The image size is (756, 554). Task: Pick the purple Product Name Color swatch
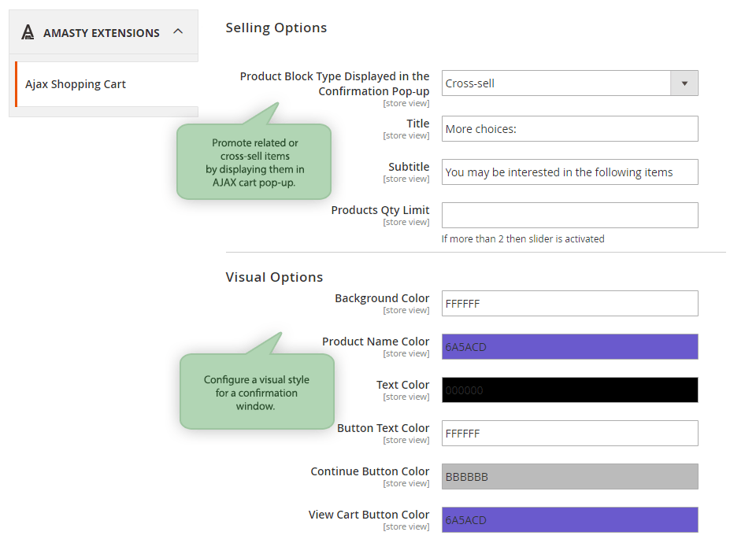click(569, 347)
